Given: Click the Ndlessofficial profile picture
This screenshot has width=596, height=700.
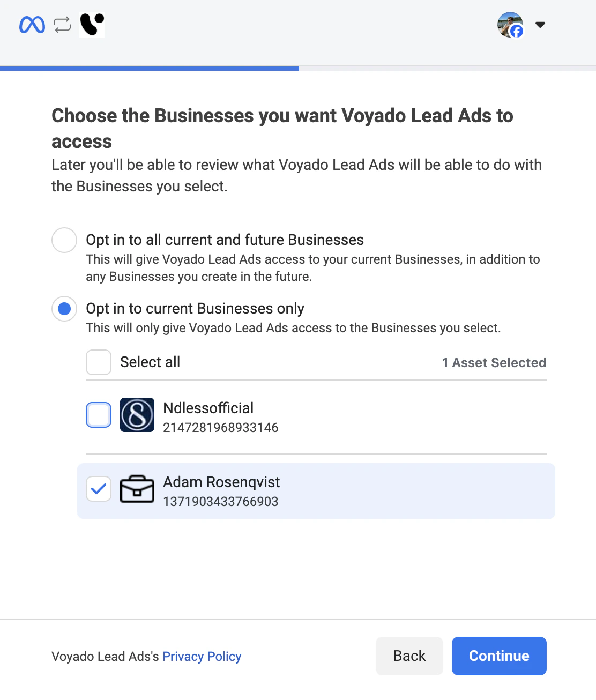Looking at the screenshot, I should [137, 415].
